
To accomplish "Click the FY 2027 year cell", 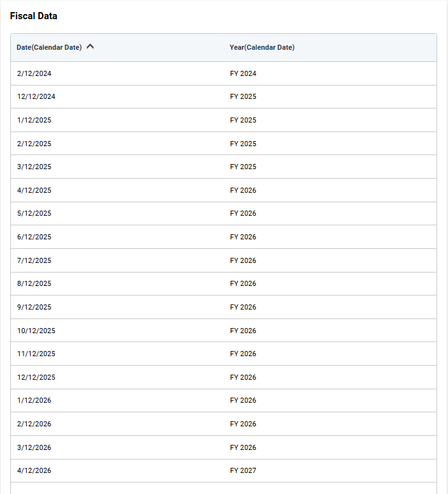I will [243, 470].
